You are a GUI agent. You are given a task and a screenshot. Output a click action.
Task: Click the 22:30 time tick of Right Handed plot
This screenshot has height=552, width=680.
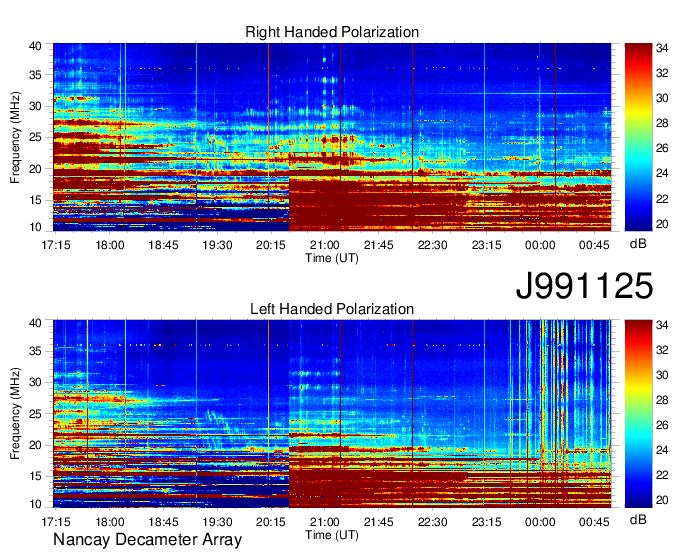432,245
